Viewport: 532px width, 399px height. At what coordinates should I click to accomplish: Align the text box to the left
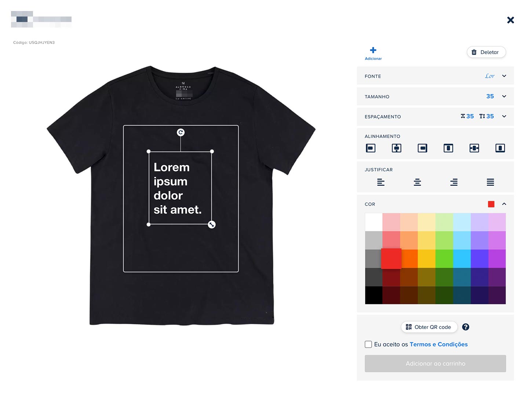coord(371,148)
